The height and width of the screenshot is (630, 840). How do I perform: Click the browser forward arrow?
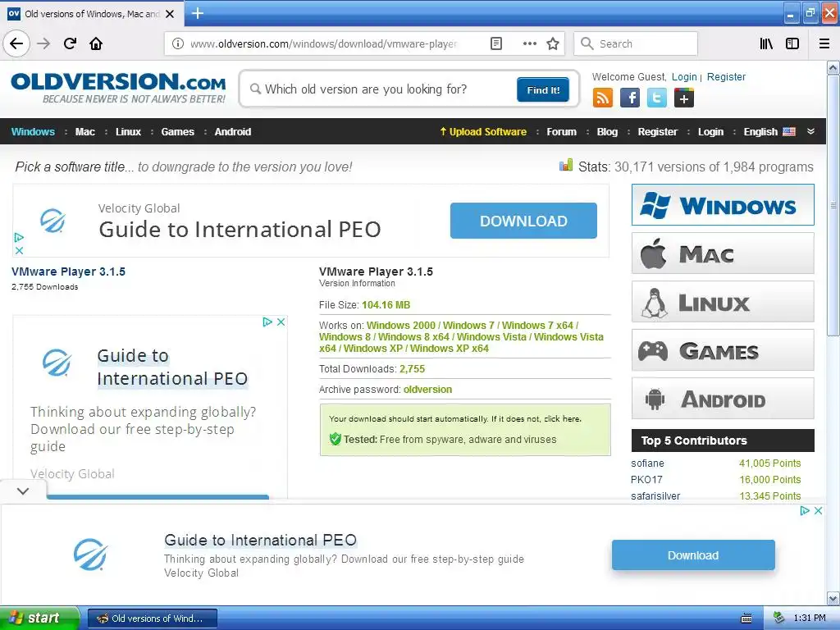(x=43, y=43)
